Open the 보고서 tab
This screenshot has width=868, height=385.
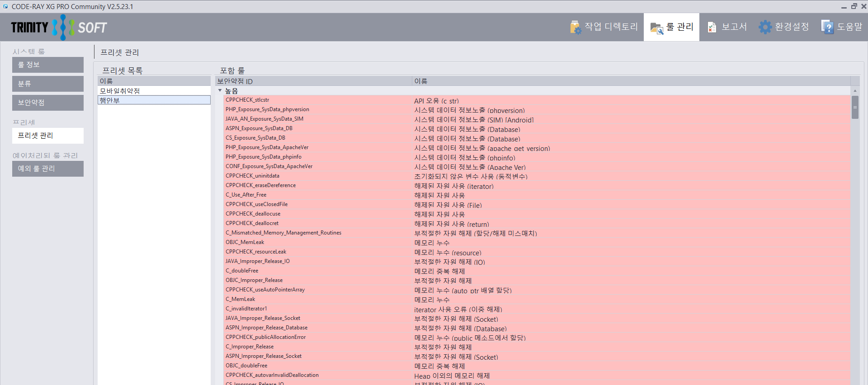coord(727,27)
